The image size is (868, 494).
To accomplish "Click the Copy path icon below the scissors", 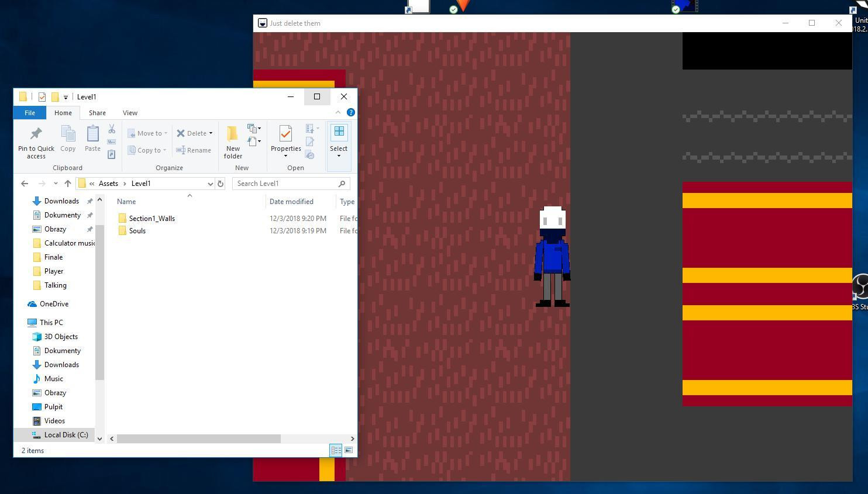I will (x=112, y=141).
